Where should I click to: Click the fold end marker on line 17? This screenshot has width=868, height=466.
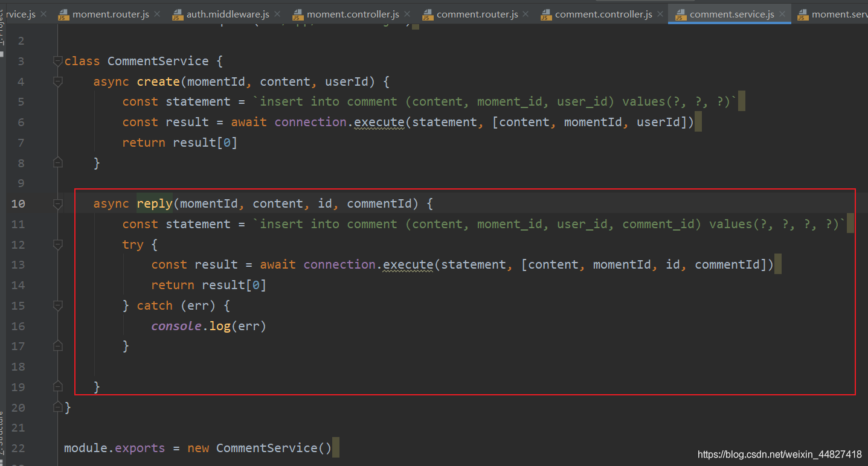(x=57, y=346)
